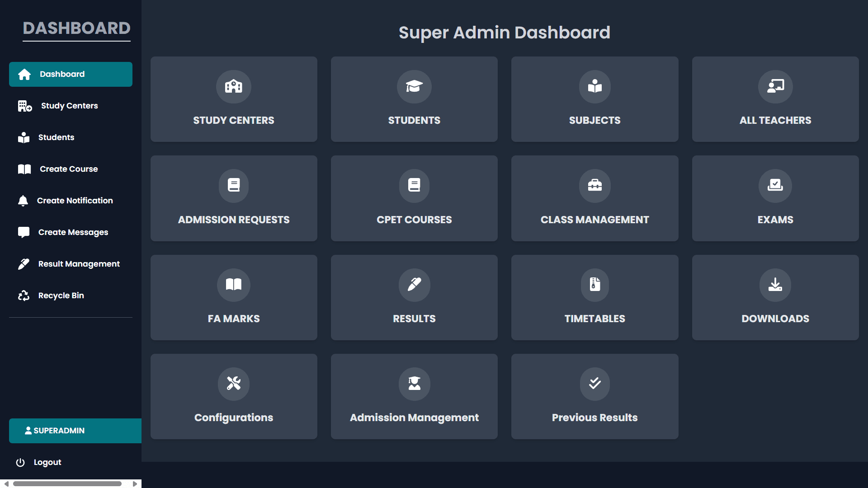The height and width of the screenshot is (488, 868).
Task: Click the Students icon in the sidebar
Action: pyautogui.click(x=23, y=137)
